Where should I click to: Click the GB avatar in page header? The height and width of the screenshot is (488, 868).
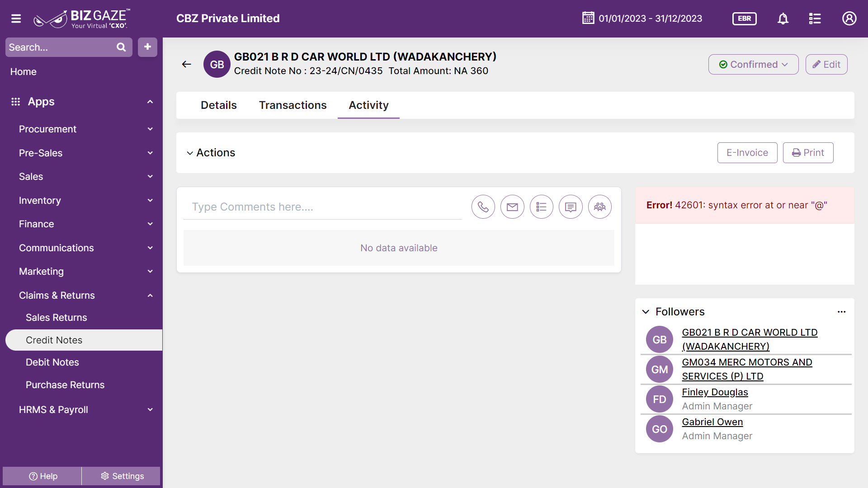coord(217,64)
